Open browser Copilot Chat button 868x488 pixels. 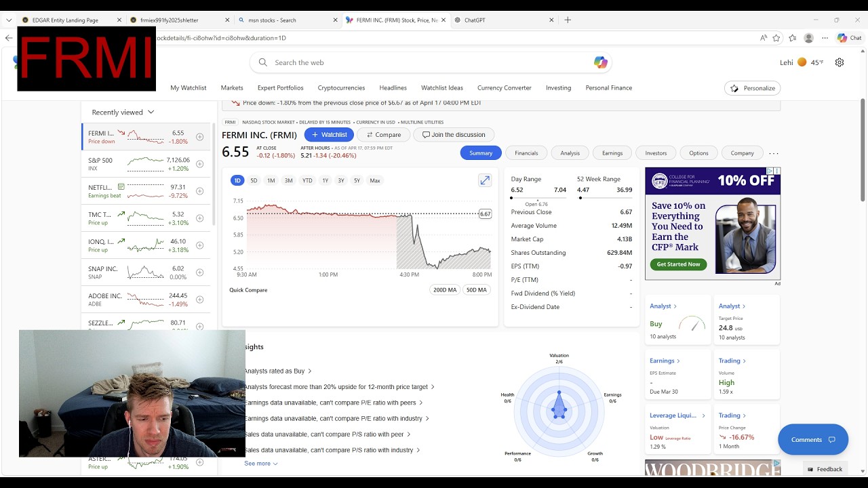(850, 38)
